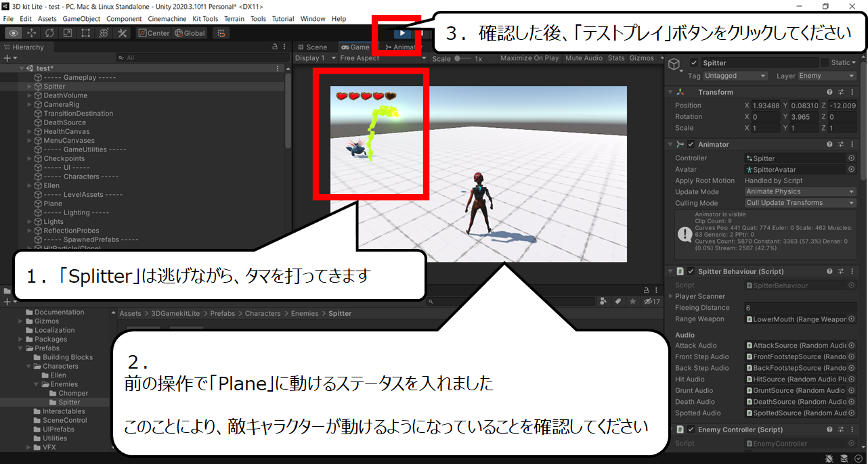Pick object for Attack Audio field
This screenshot has width=868, height=464.
click(851, 345)
